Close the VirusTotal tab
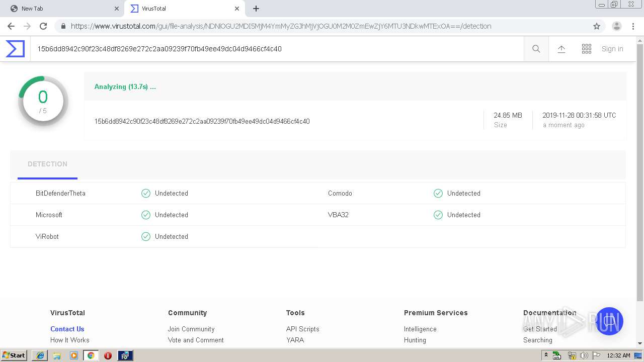This screenshot has width=644, height=362. click(x=237, y=9)
